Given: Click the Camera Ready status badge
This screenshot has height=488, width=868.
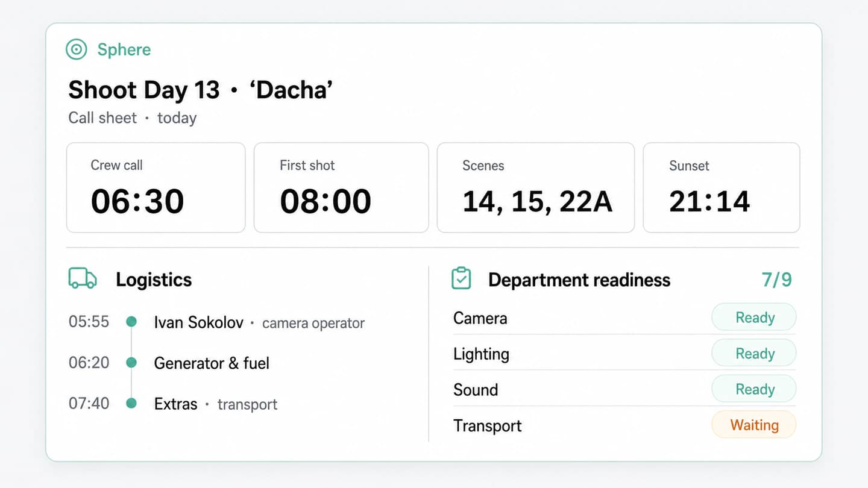Looking at the screenshot, I should [754, 318].
